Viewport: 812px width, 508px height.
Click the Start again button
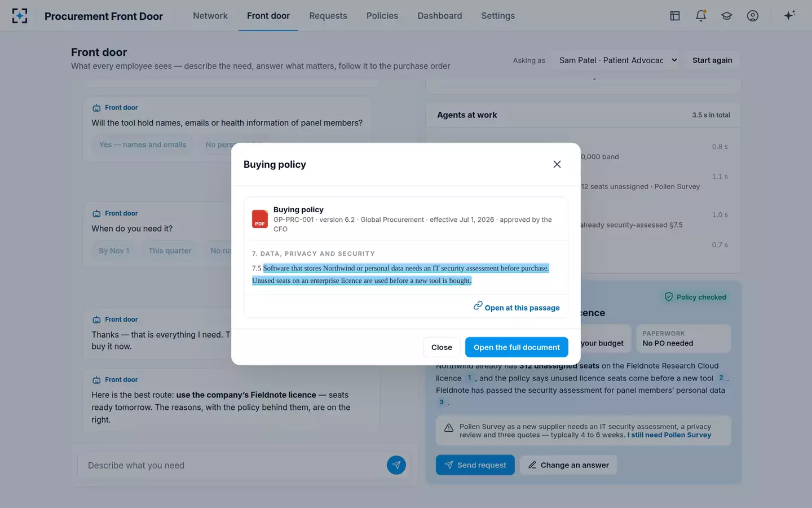click(x=712, y=60)
